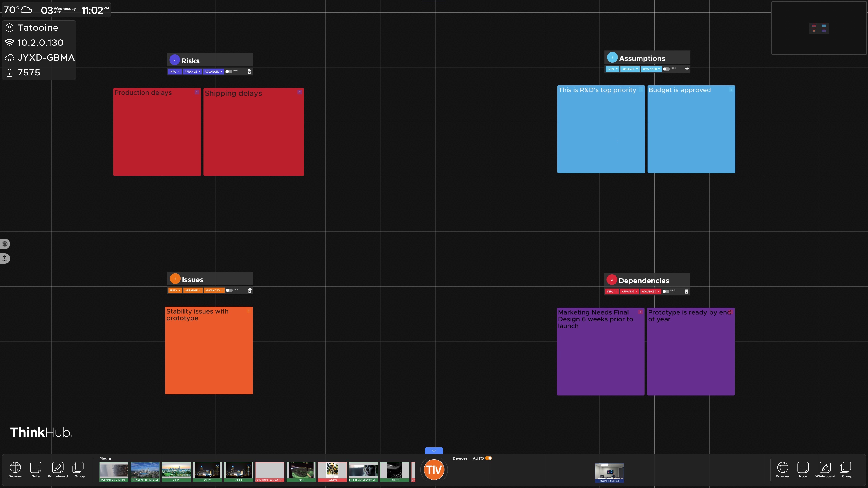Toggle Hide switch on Assumptions group
The image size is (868, 488).
click(666, 69)
